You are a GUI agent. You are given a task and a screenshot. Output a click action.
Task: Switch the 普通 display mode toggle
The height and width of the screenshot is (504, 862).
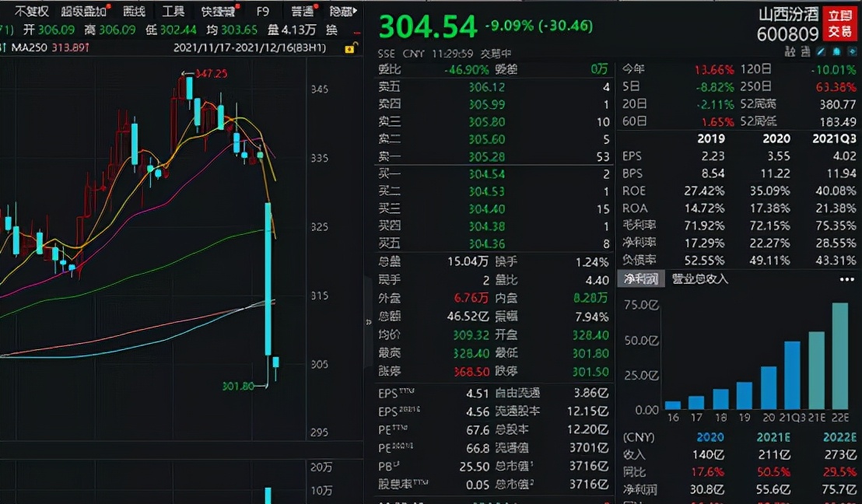click(303, 12)
